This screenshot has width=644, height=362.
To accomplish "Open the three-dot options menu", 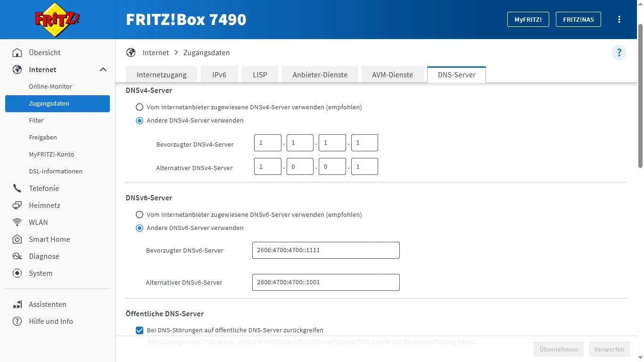I will click(x=619, y=19).
